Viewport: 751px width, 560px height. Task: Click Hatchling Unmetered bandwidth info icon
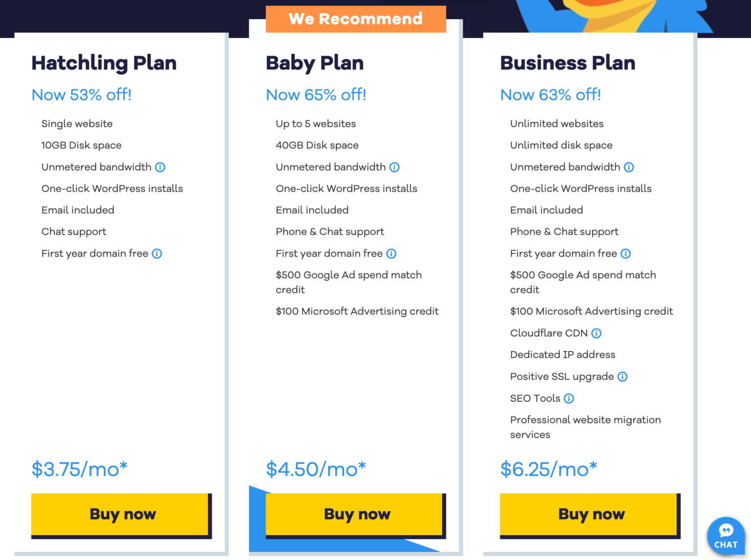click(x=160, y=167)
